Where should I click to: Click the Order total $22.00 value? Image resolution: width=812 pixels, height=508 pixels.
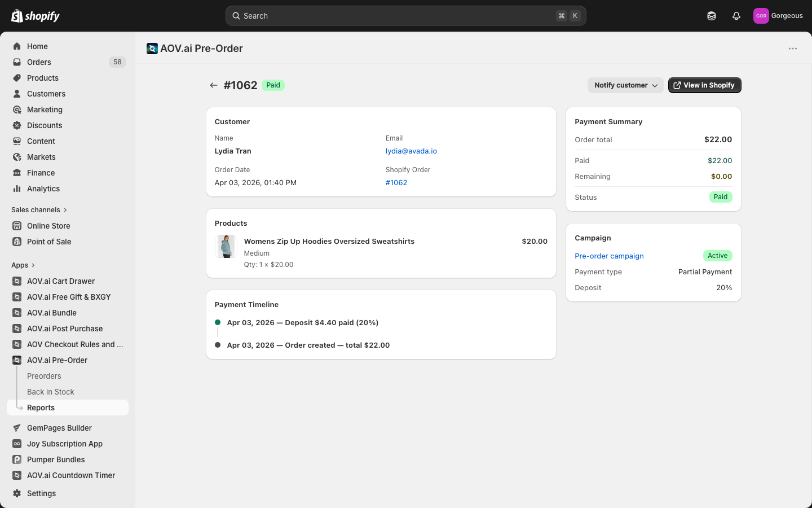pyautogui.click(x=718, y=139)
